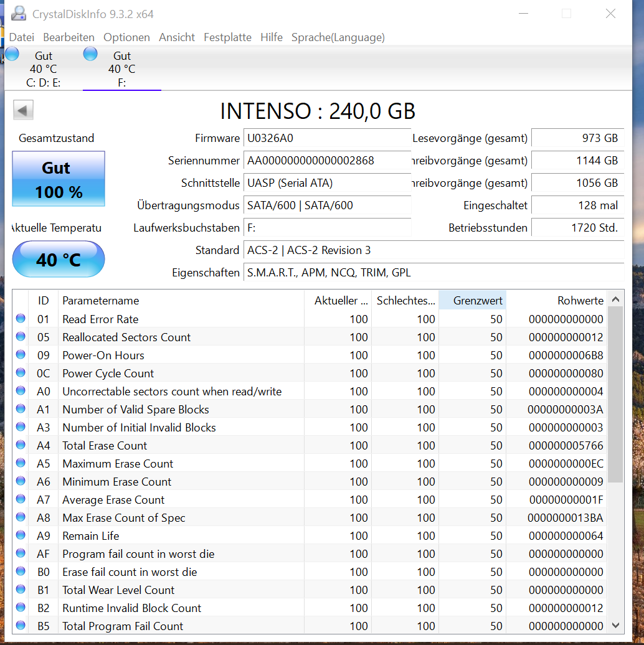Click status orb of Read Error Rate row

coord(21,318)
